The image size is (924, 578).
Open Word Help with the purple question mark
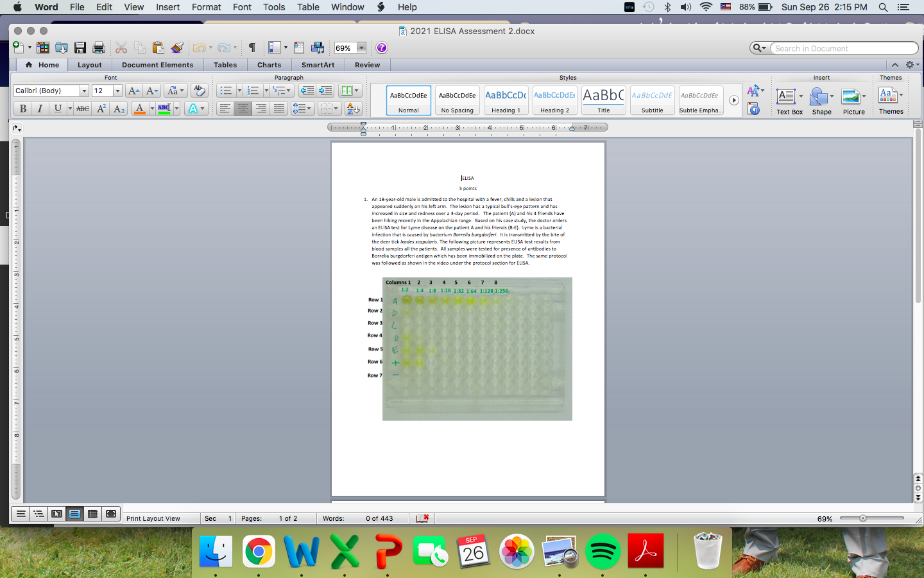[382, 48]
